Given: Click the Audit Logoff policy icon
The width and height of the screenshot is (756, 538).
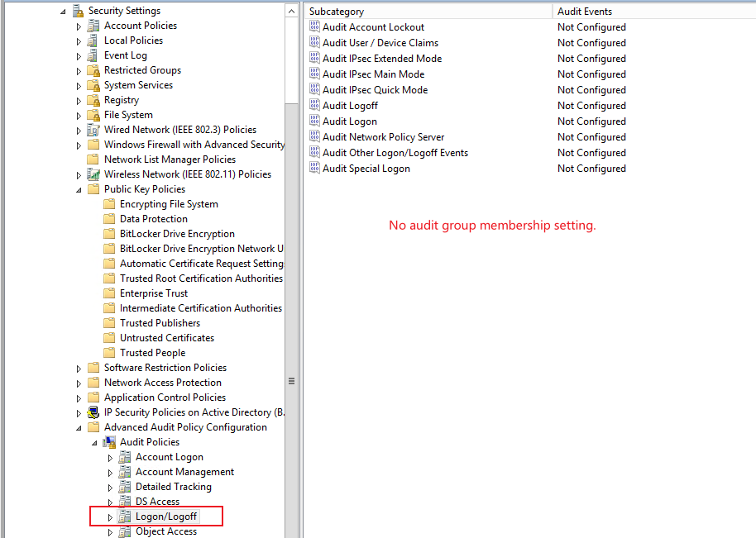Looking at the screenshot, I should 315,105.
